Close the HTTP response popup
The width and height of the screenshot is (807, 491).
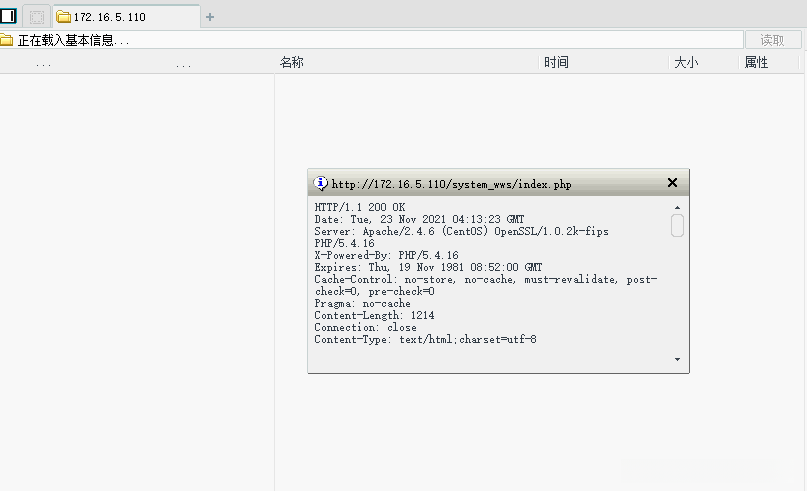672,183
